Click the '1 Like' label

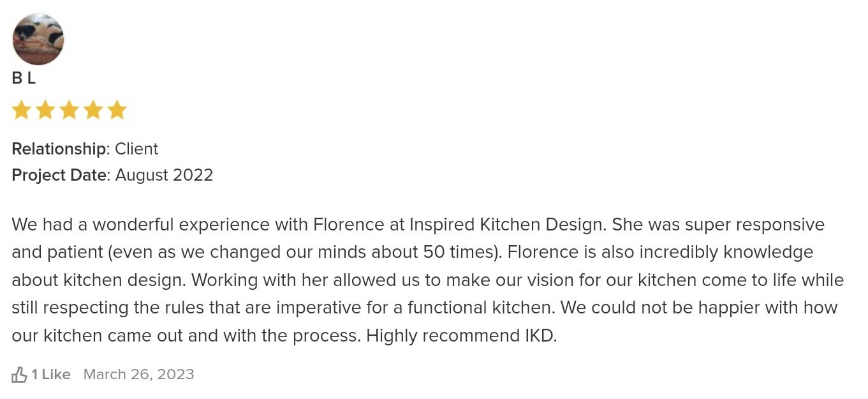(51, 375)
